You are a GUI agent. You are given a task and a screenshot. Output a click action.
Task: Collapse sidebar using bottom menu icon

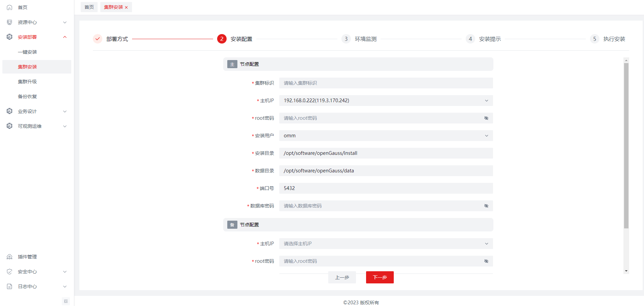[x=66, y=301]
